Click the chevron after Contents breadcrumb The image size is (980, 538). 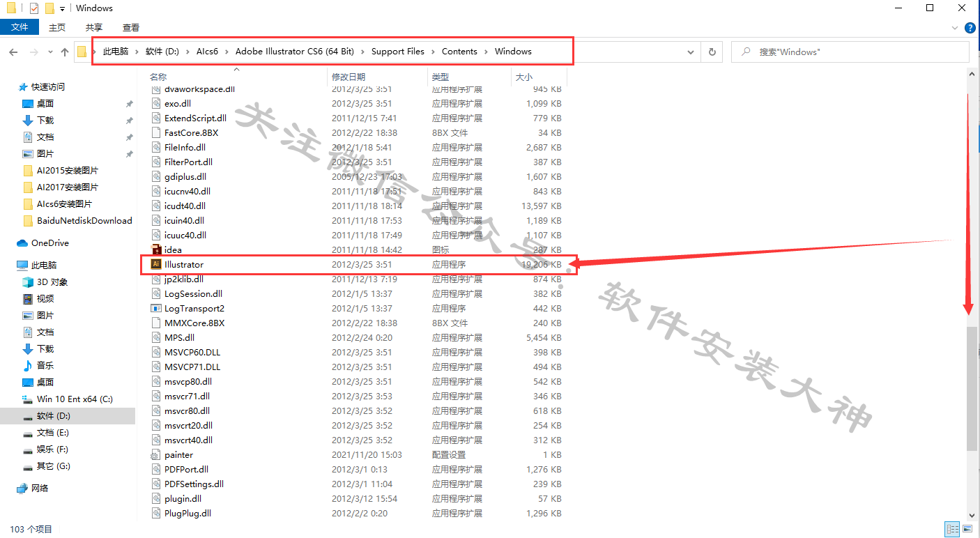487,52
